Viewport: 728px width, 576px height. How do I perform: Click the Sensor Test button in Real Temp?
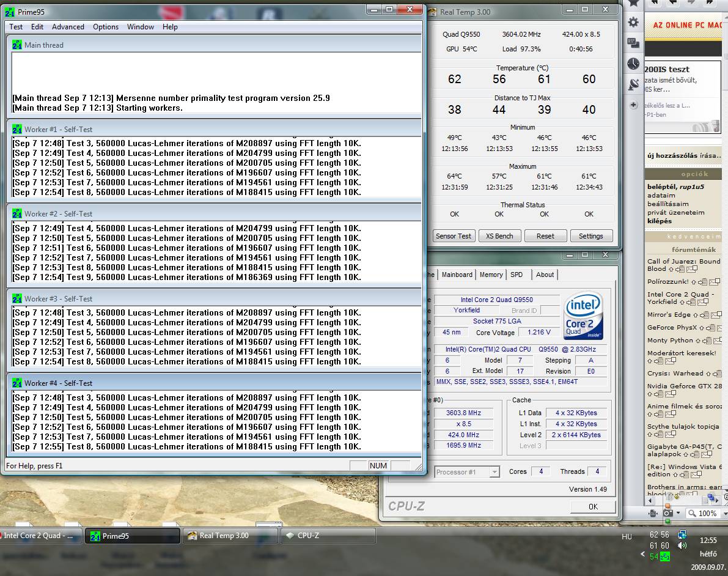pyautogui.click(x=453, y=236)
